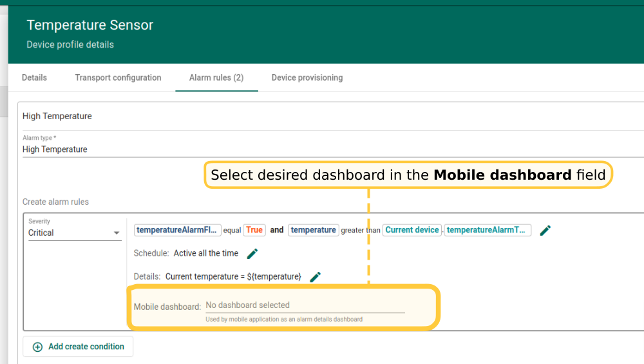Select the Mobile dashboard field
Screen dimensions: 644x364
tap(305, 305)
